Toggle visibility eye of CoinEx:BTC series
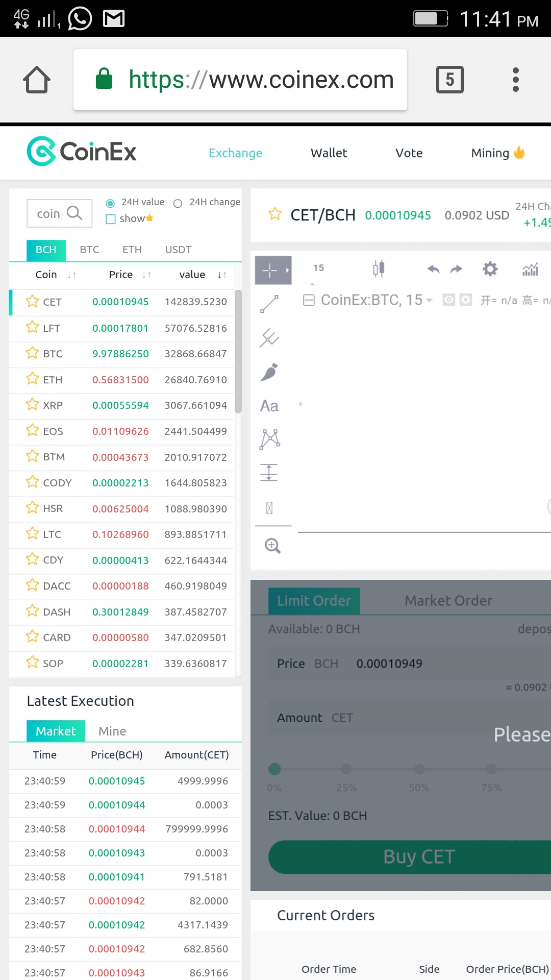 pyautogui.click(x=449, y=300)
